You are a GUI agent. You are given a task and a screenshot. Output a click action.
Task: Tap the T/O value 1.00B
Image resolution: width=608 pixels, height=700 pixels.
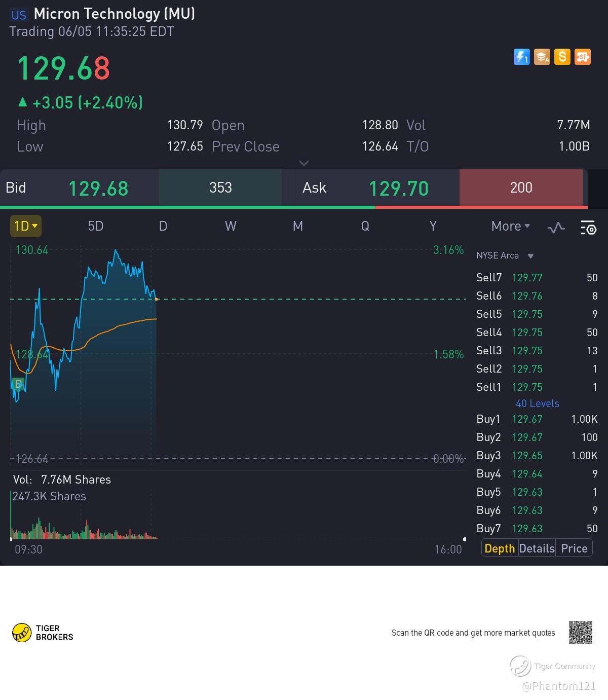click(x=574, y=146)
